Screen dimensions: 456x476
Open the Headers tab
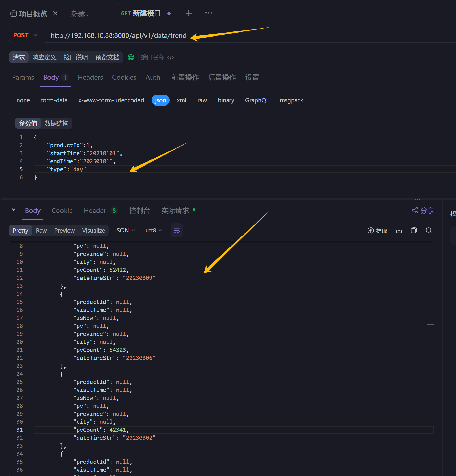(x=90, y=77)
